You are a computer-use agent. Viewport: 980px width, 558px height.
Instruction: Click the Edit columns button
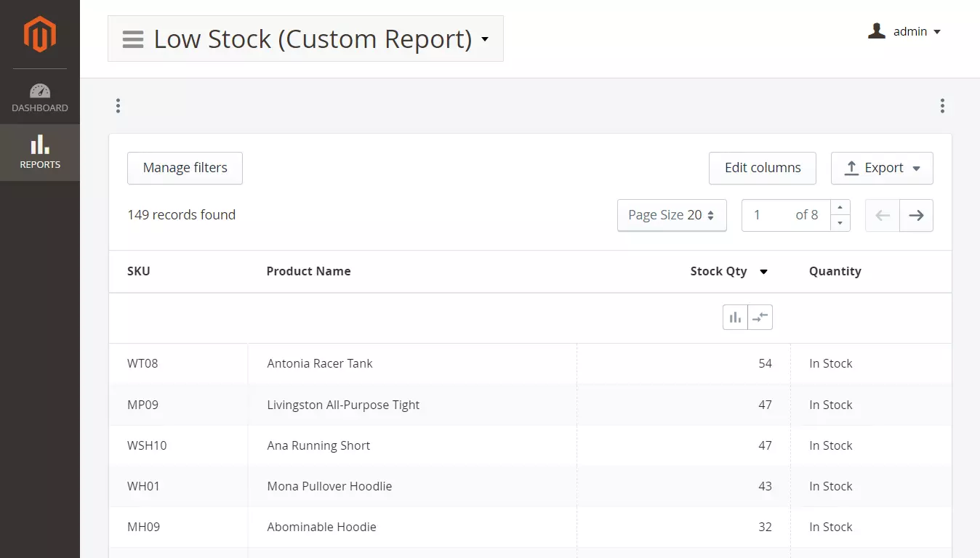pyautogui.click(x=762, y=168)
